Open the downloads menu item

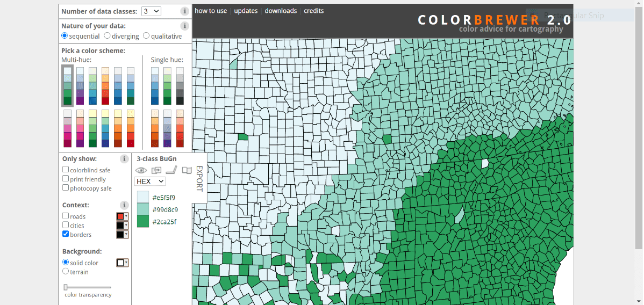click(281, 11)
